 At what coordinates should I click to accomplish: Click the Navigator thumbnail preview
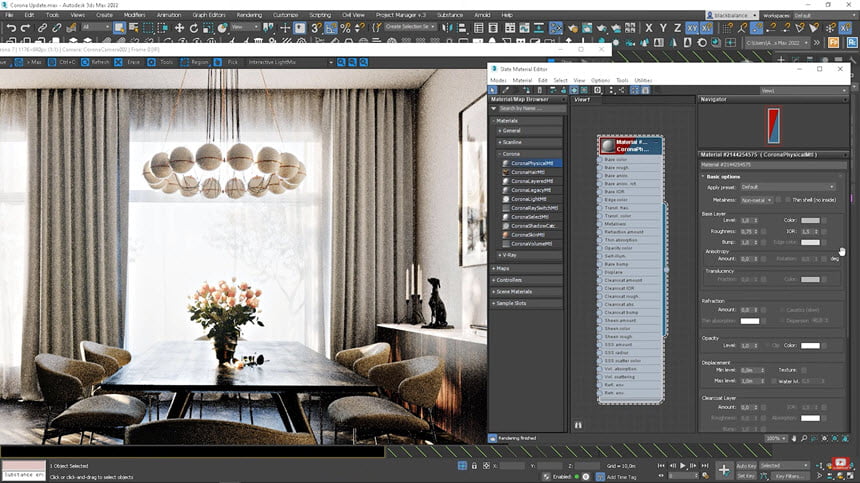pyautogui.click(x=773, y=126)
